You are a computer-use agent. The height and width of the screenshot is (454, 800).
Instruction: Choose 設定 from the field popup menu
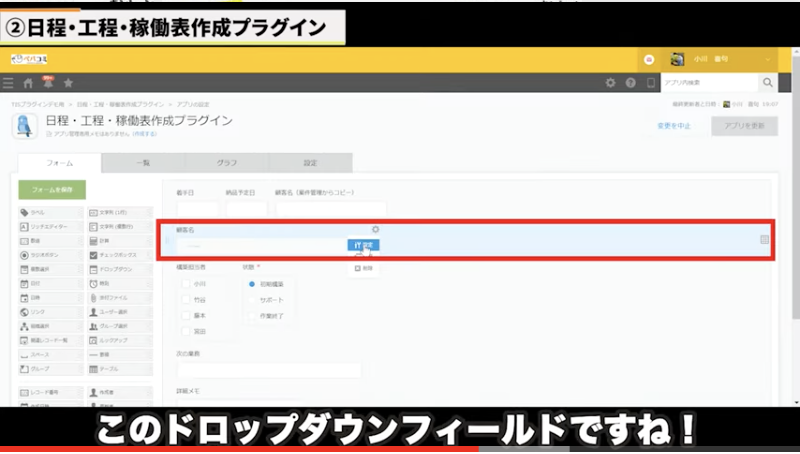click(x=363, y=244)
